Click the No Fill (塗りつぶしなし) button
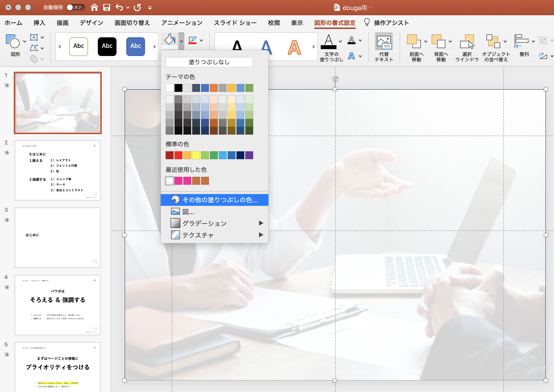 (209, 62)
